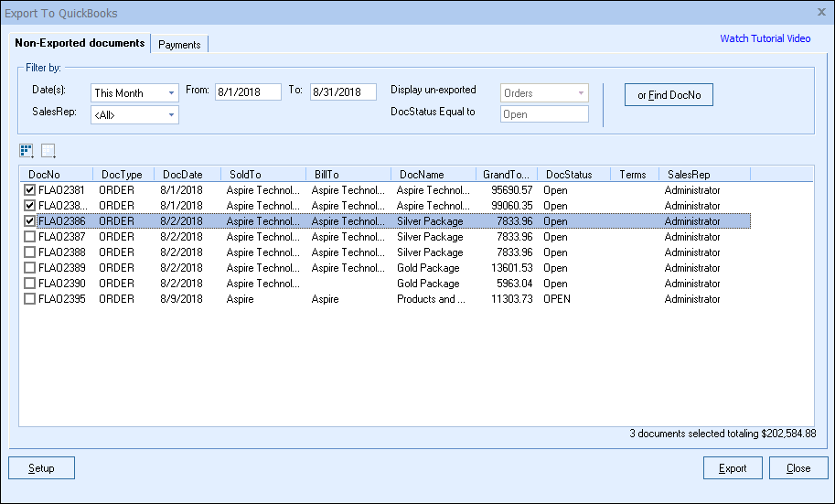This screenshot has width=835, height=504.
Task: Open the Watch Tutorial Video link
Action: 765,38
